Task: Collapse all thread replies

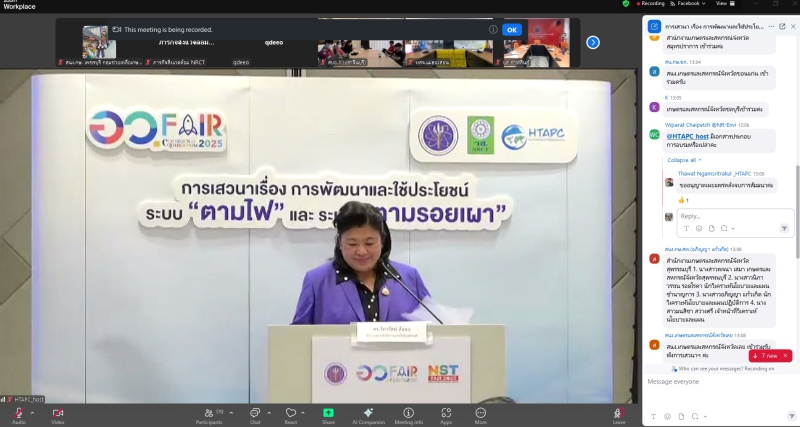Action: [684, 160]
